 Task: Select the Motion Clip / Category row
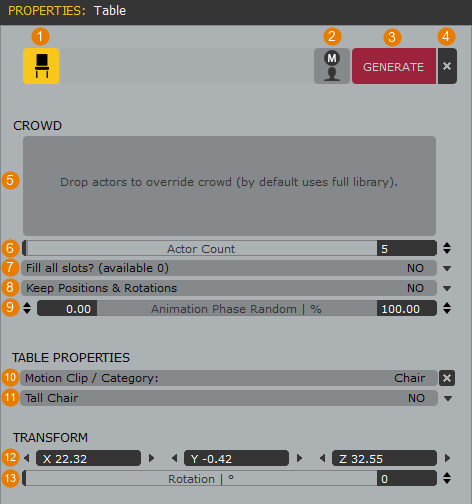[229, 378]
